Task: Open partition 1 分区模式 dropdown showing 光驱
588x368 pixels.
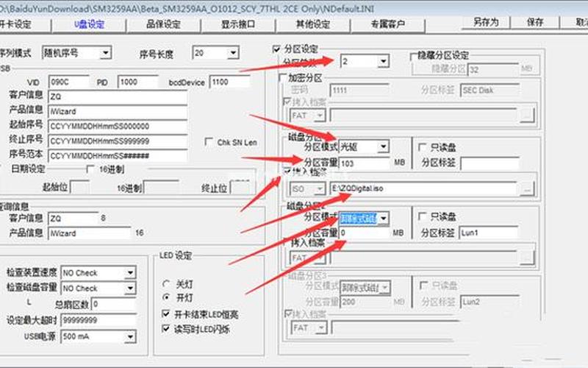Action: tap(364, 146)
